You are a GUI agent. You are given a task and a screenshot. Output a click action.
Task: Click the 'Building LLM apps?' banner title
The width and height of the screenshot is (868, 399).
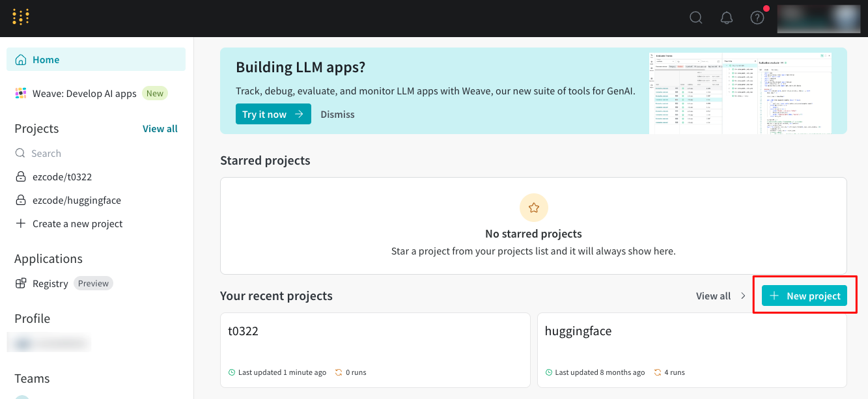pos(300,67)
